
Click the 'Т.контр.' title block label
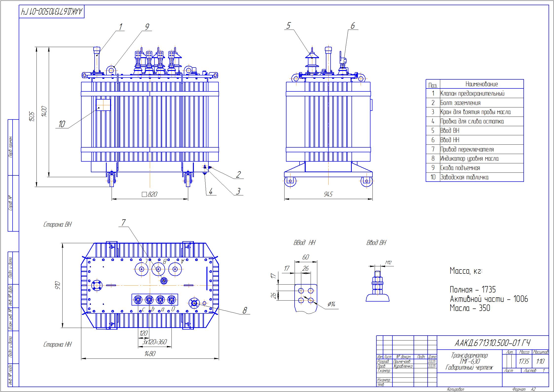pos(384,371)
